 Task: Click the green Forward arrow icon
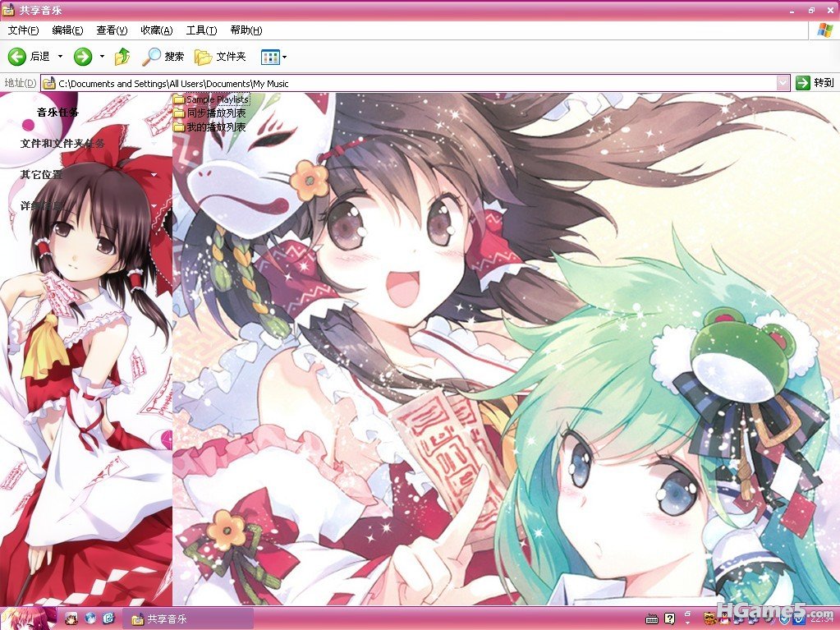83,56
